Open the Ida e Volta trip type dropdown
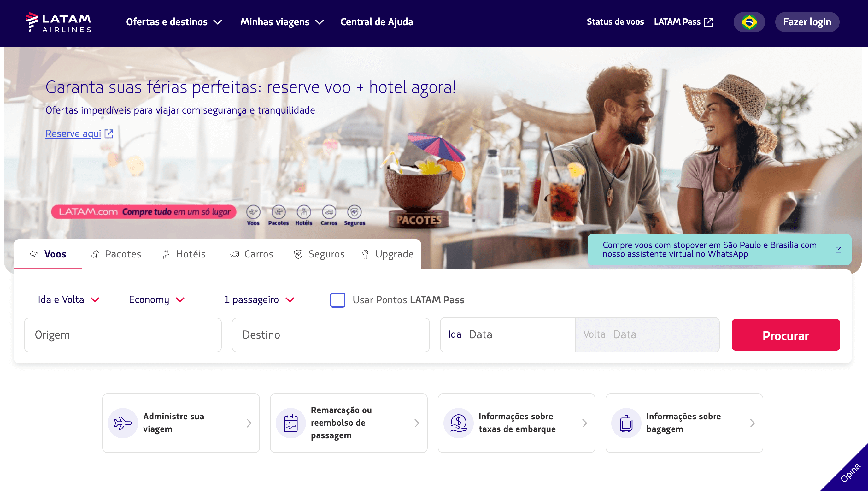This screenshot has width=868, height=491. coord(68,300)
